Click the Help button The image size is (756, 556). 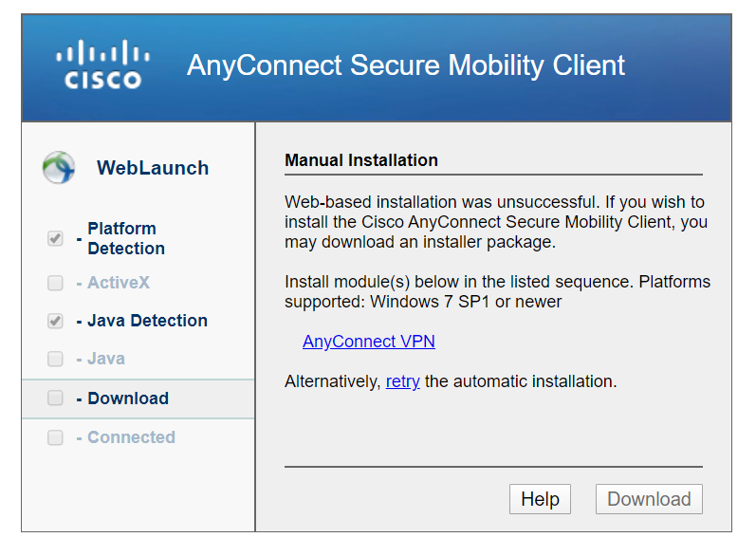[x=540, y=499]
